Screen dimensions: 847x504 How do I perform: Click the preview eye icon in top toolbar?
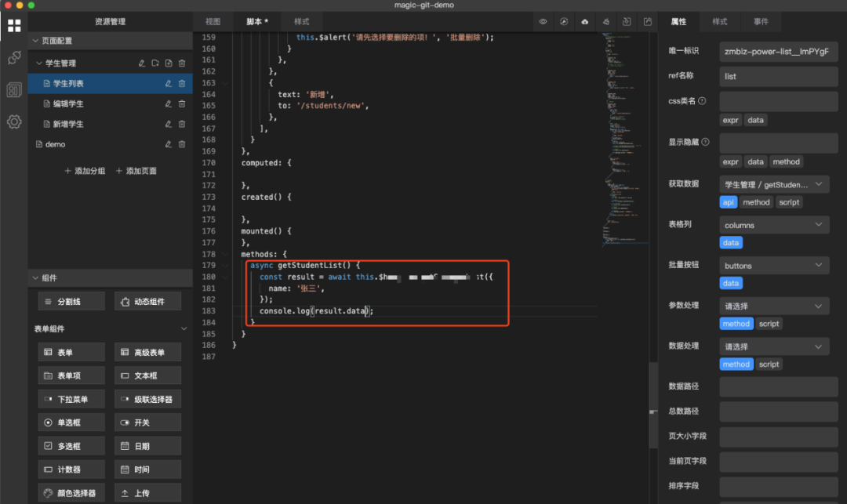click(543, 22)
